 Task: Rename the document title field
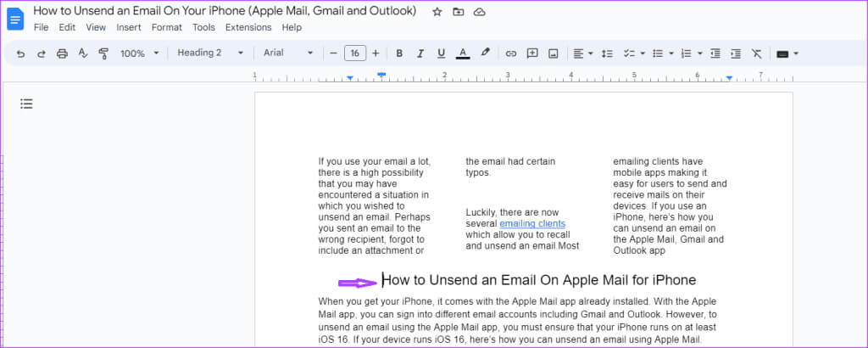(x=225, y=11)
